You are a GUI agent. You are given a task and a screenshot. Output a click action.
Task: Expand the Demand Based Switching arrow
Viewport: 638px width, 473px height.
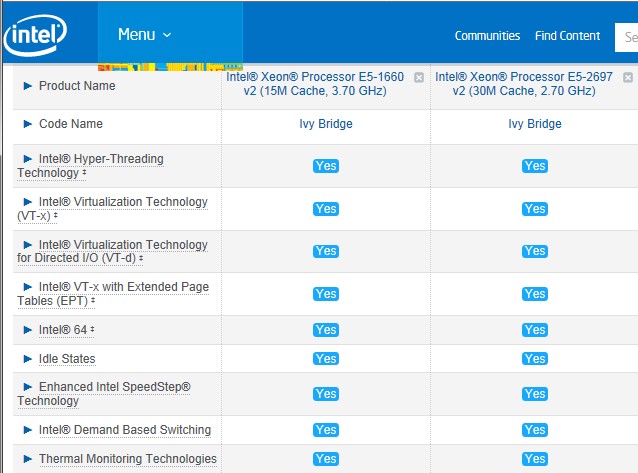(x=28, y=430)
